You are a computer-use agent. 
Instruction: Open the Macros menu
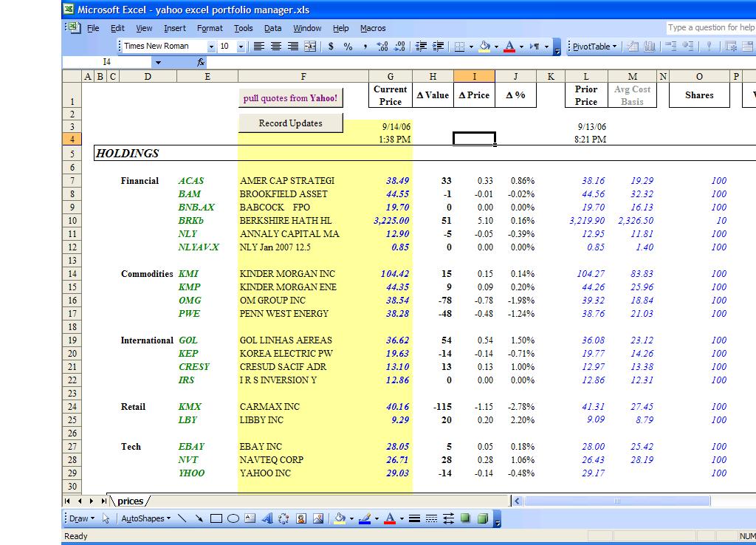[x=373, y=28]
